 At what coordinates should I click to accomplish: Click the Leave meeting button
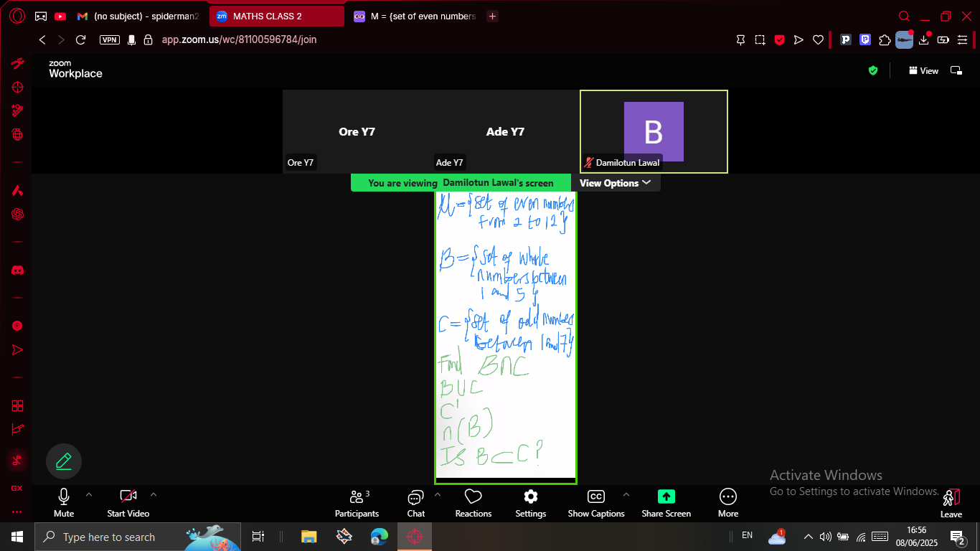(951, 503)
